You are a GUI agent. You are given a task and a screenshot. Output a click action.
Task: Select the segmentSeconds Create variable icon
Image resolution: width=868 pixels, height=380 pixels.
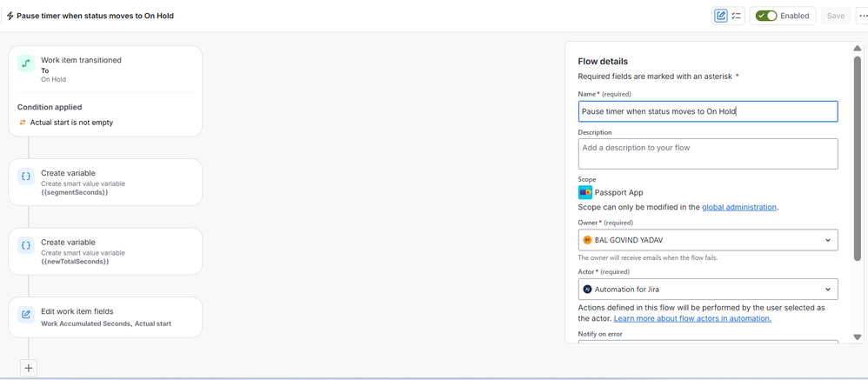26,177
